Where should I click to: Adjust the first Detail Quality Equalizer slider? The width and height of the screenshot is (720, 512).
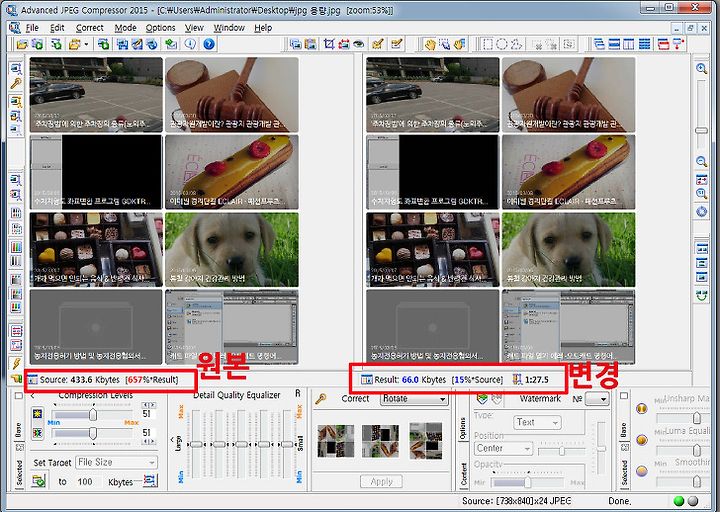click(197, 444)
